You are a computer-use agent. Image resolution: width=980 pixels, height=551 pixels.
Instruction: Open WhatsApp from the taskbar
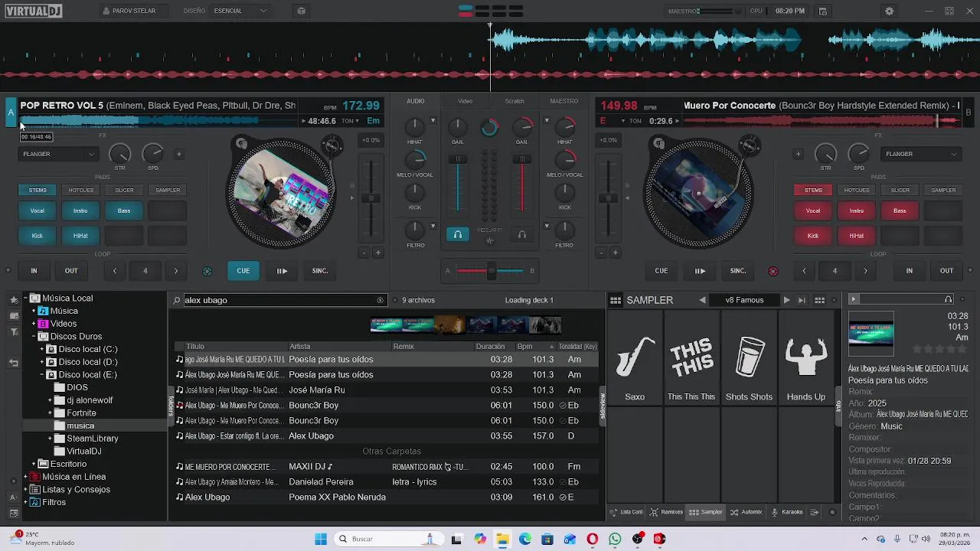click(615, 539)
